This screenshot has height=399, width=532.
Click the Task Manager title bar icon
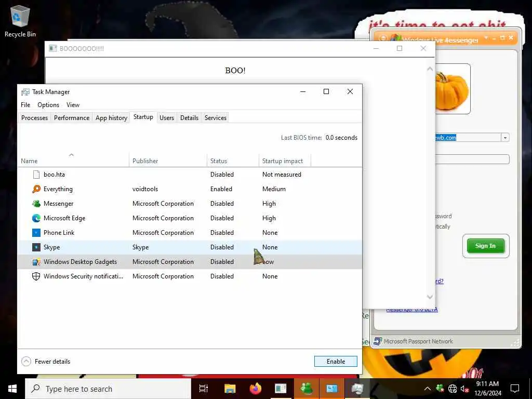tap(25, 92)
